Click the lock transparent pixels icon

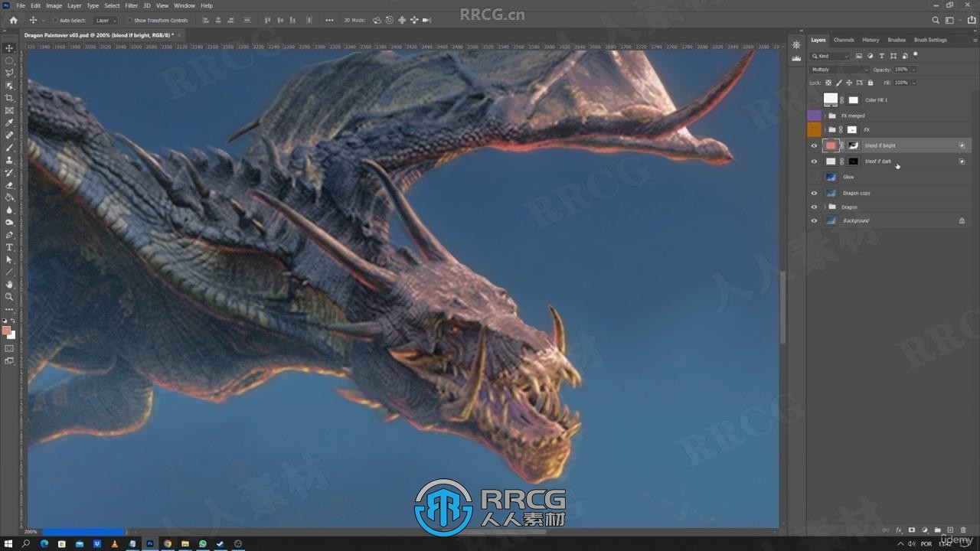[x=828, y=83]
